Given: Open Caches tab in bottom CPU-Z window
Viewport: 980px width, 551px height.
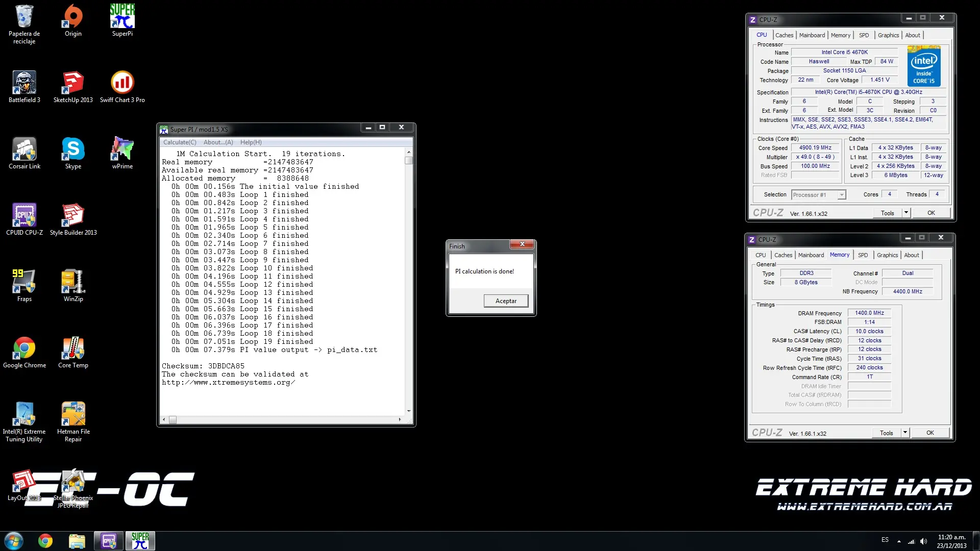Looking at the screenshot, I should [783, 255].
